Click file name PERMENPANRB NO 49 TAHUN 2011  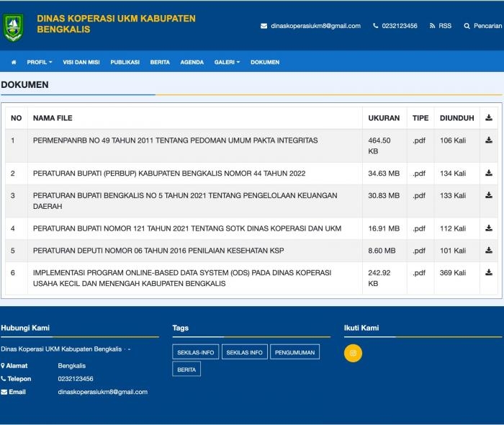[175, 140]
